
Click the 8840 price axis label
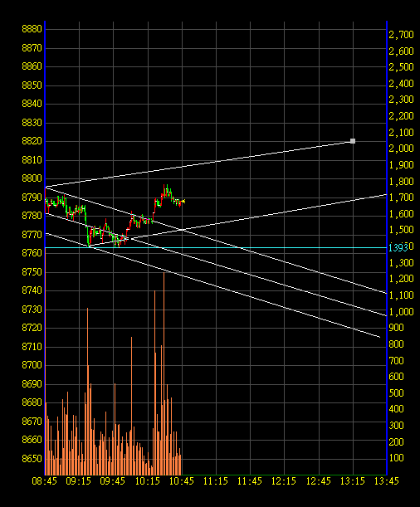(x=32, y=104)
